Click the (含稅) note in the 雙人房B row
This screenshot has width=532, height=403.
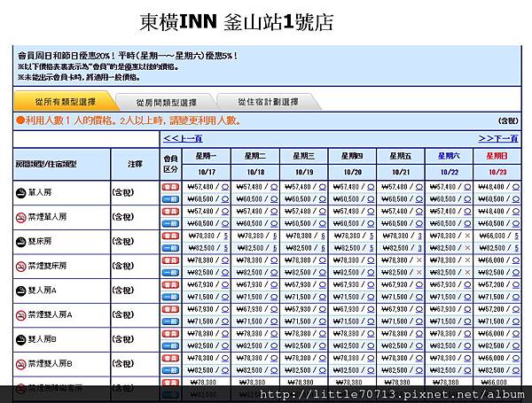pyautogui.click(x=123, y=339)
